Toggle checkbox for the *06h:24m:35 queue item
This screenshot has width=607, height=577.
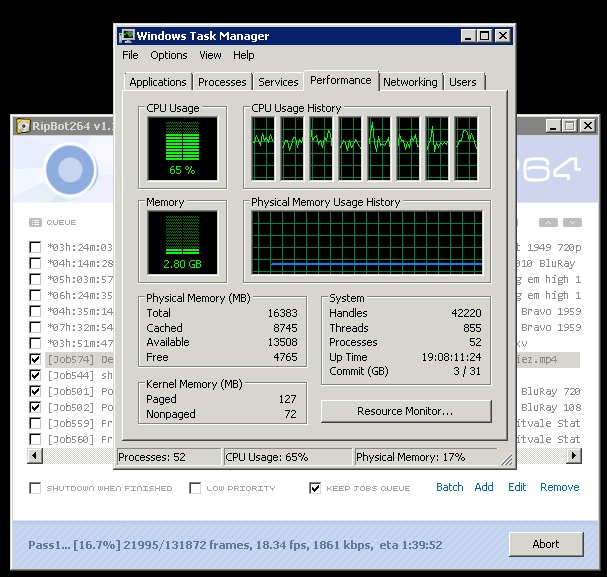coord(35,295)
